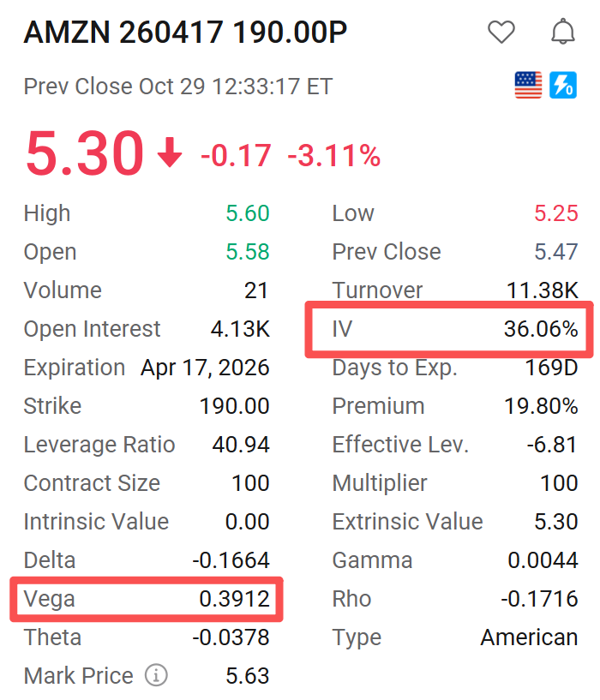Select the last price 5.30
This screenshot has width=600, height=700.
tap(85, 153)
